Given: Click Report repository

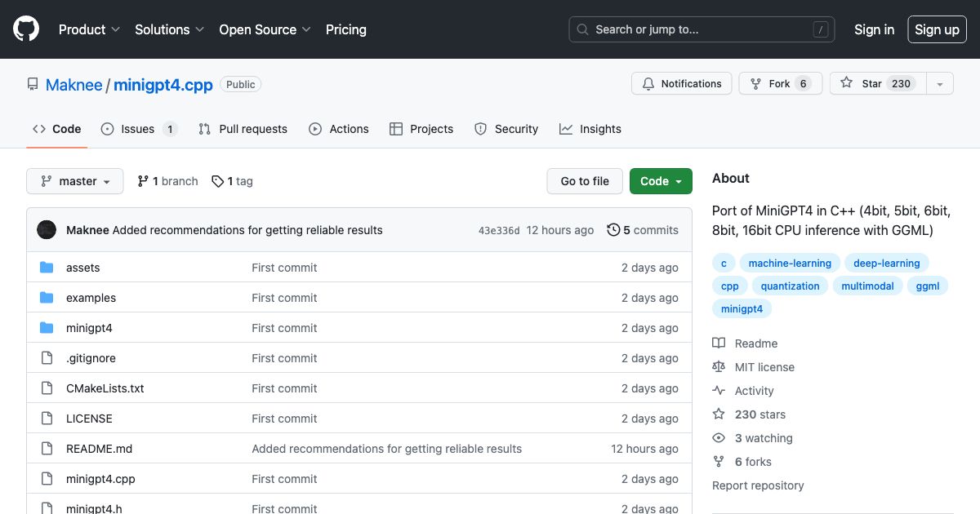Looking at the screenshot, I should pyautogui.click(x=758, y=485).
